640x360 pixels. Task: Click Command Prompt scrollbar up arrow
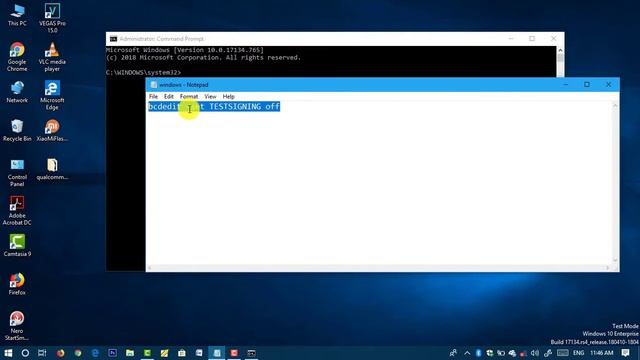click(560, 50)
